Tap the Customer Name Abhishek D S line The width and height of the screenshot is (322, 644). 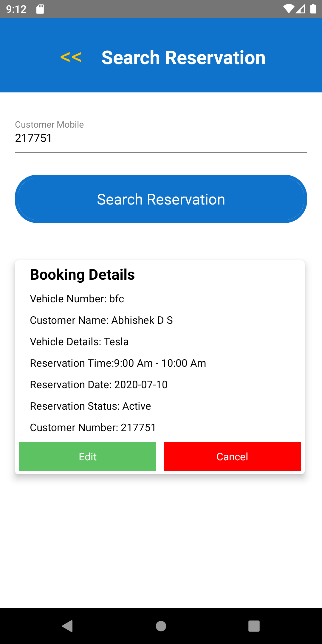101,320
